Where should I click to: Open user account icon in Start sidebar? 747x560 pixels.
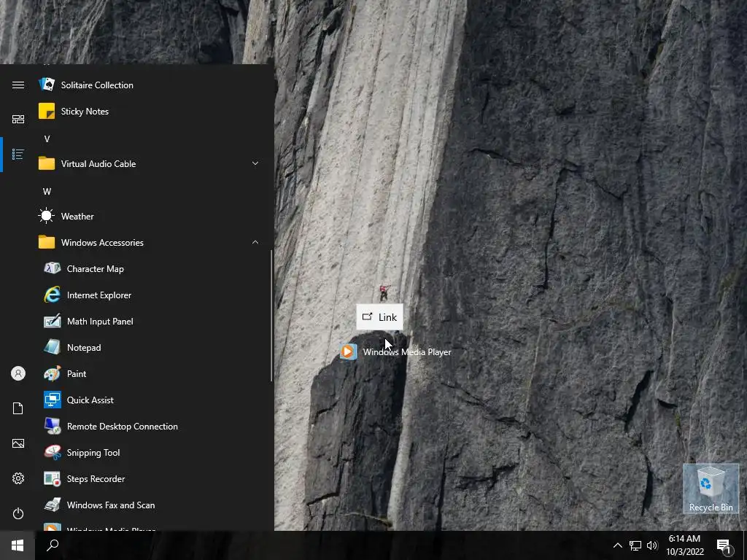click(x=18, y=373)
